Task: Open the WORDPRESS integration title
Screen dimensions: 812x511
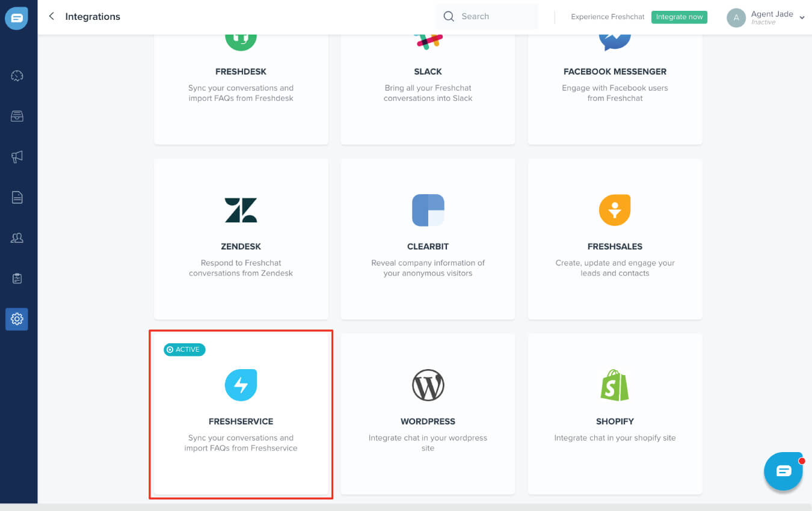Action: click(x=428, y=421)
